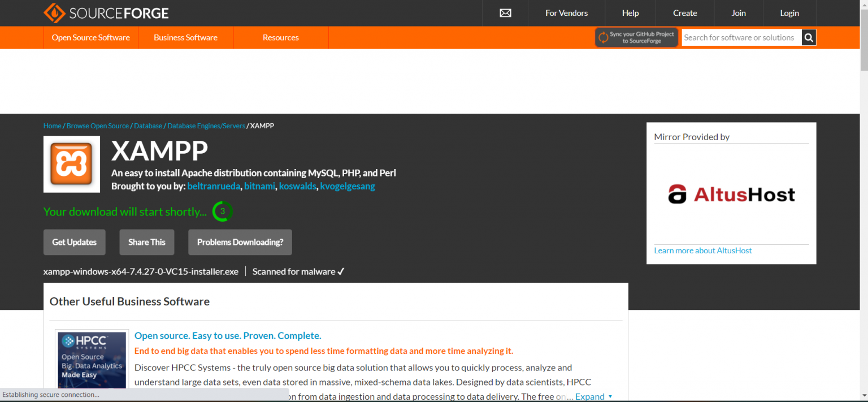Open the mail envelope icon
868x402 pixels.
[x=505, y=13]
